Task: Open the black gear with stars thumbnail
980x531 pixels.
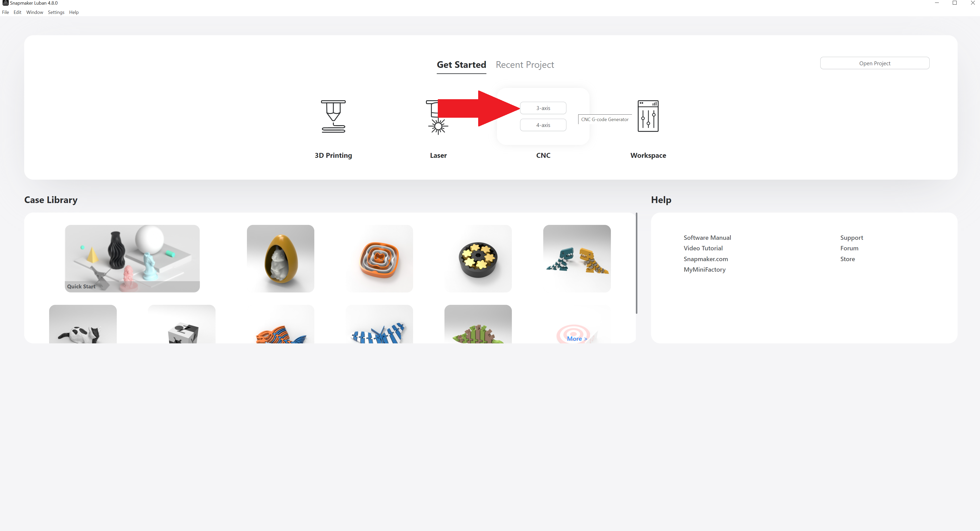Action: tap(478, 259)
